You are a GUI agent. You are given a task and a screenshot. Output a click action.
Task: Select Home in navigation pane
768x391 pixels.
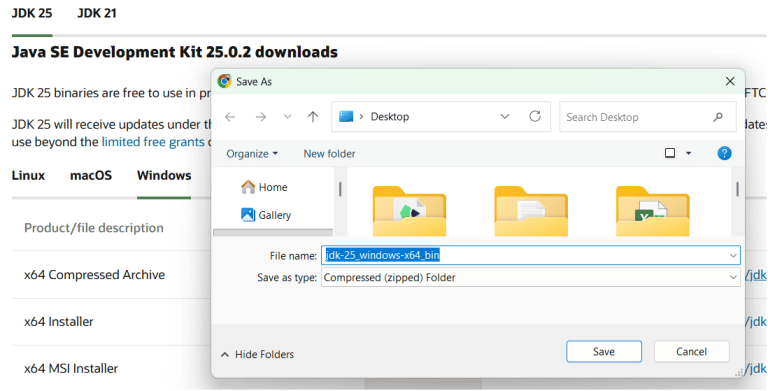point(264,187)
